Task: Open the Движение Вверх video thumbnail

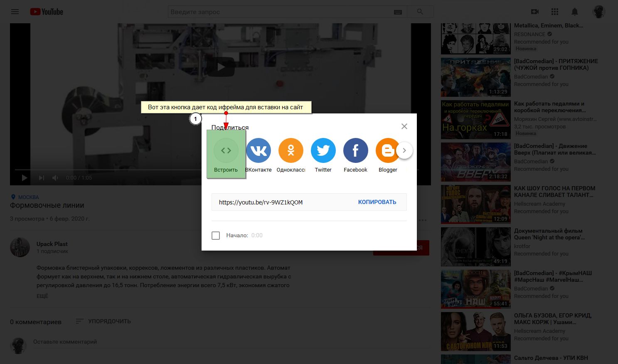Action: [476, 162]
